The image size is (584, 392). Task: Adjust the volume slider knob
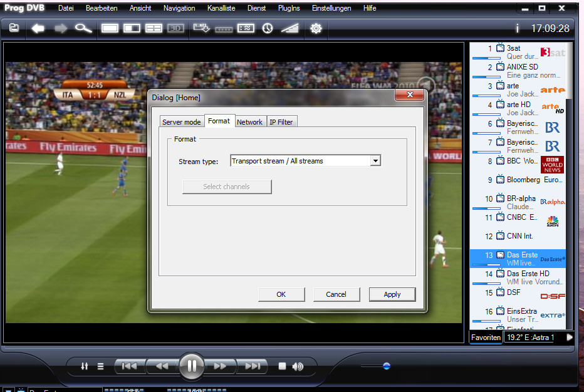pos(387,366)
